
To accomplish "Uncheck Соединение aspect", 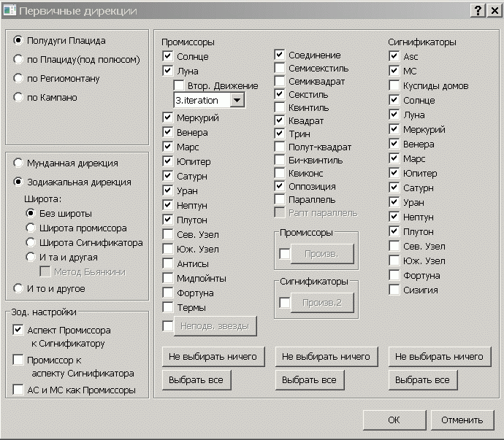I will pyautogui.click(x=280, y=55).
